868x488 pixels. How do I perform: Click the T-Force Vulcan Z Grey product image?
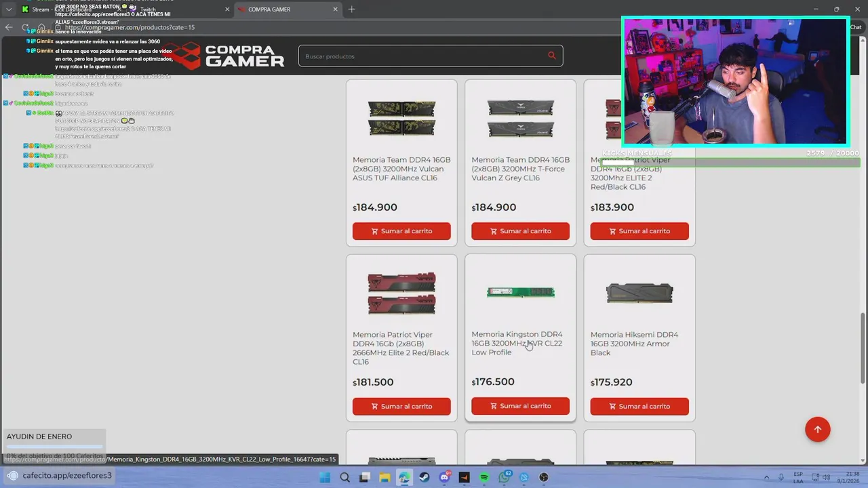[x=520, y=118]
